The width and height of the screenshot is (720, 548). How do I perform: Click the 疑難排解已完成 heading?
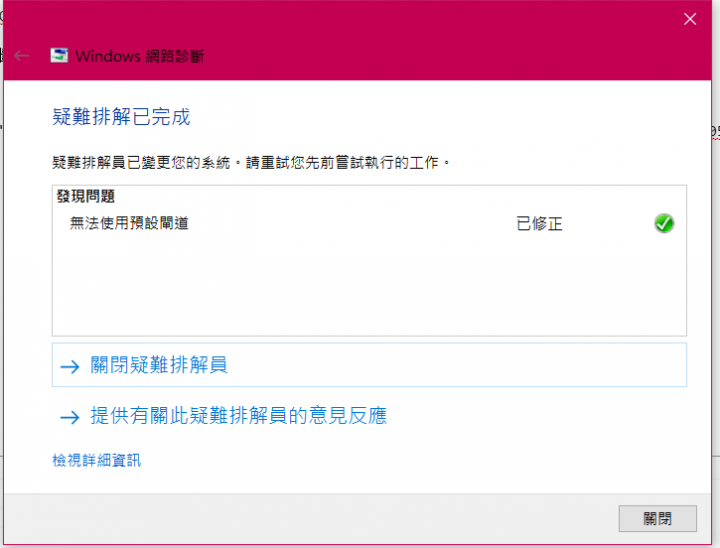[x=121, y=117]
